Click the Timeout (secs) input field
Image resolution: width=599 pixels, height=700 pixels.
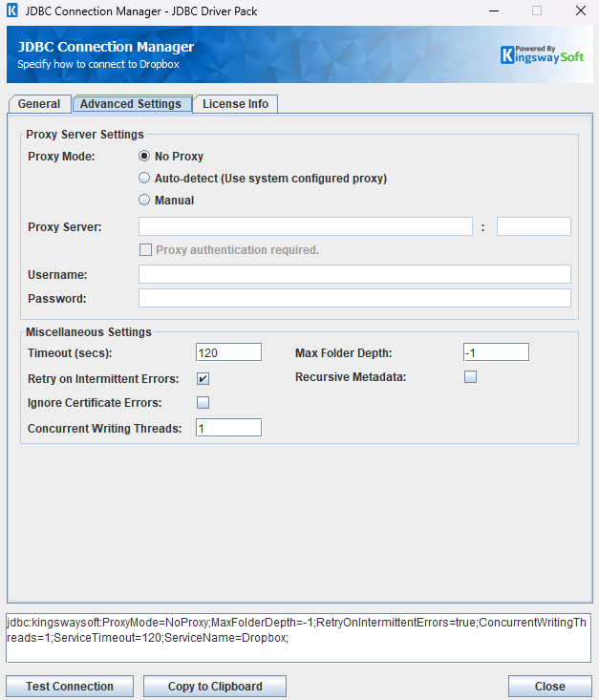[228, 352]
